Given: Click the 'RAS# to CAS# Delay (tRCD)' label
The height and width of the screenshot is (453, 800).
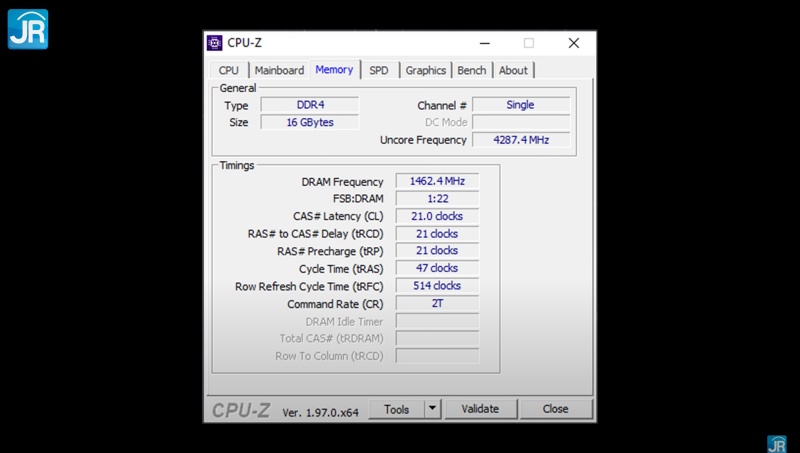Looking at the screenshot, I should click(315, 234).
